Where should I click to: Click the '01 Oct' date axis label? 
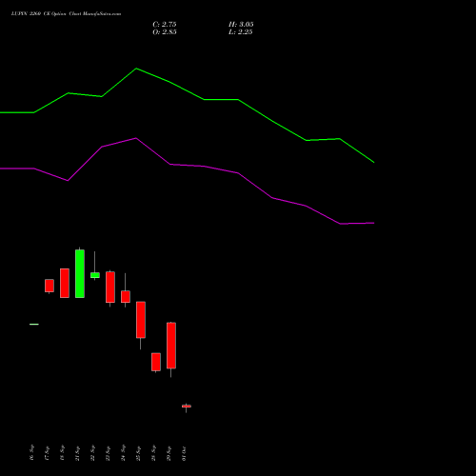click(184, 453)
